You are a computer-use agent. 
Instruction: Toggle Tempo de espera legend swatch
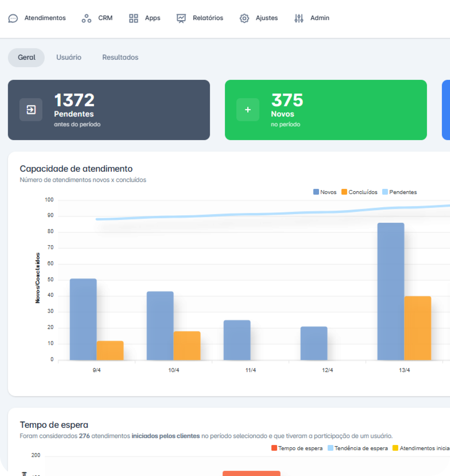[274, 448]
